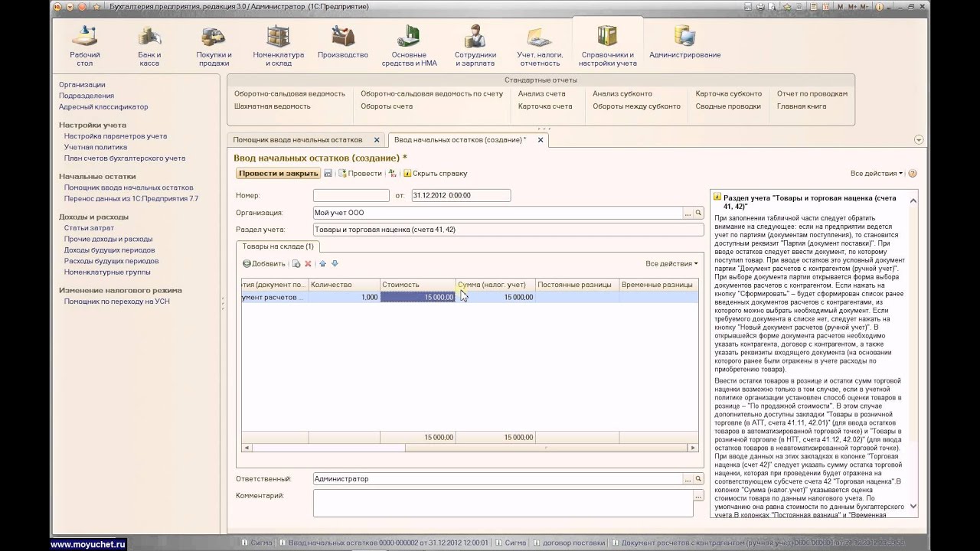Click the Добавить button
Image resolution: width=980 pixels, height=551 pixels.
[264, 264]
